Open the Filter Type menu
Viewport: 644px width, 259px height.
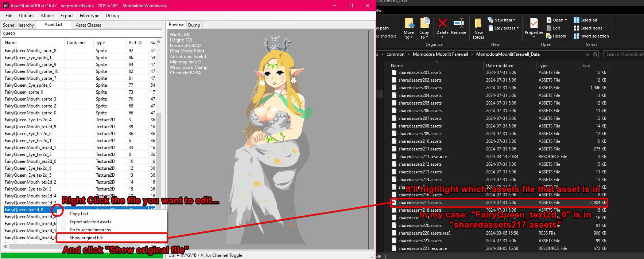click(89, 16)
